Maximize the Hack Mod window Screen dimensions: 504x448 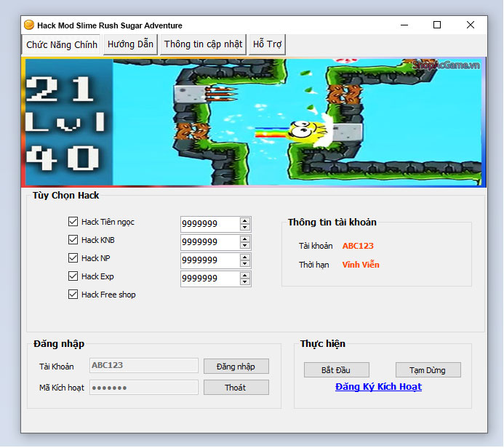pos(437,25)
